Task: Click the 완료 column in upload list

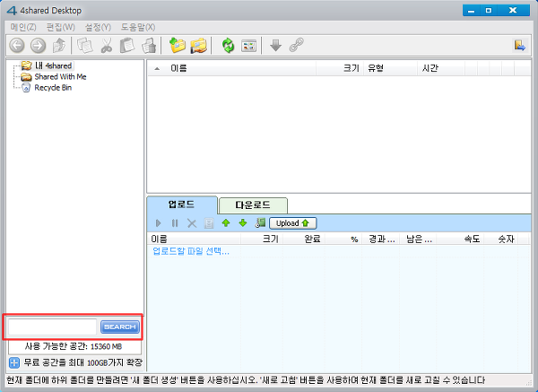Action: pos(312,239)
